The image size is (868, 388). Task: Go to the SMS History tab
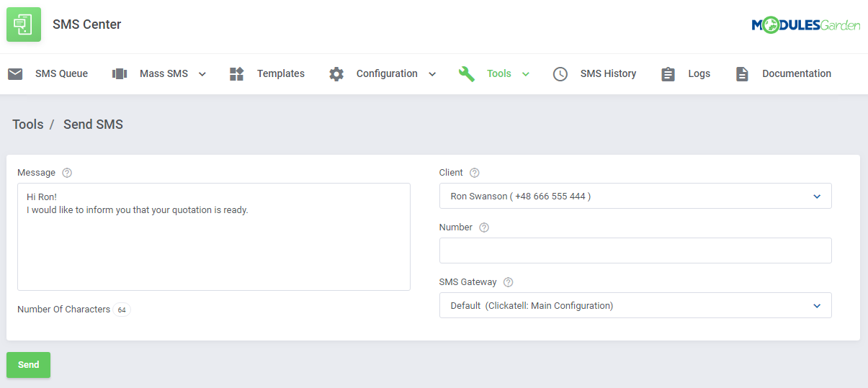click(608, 73)
